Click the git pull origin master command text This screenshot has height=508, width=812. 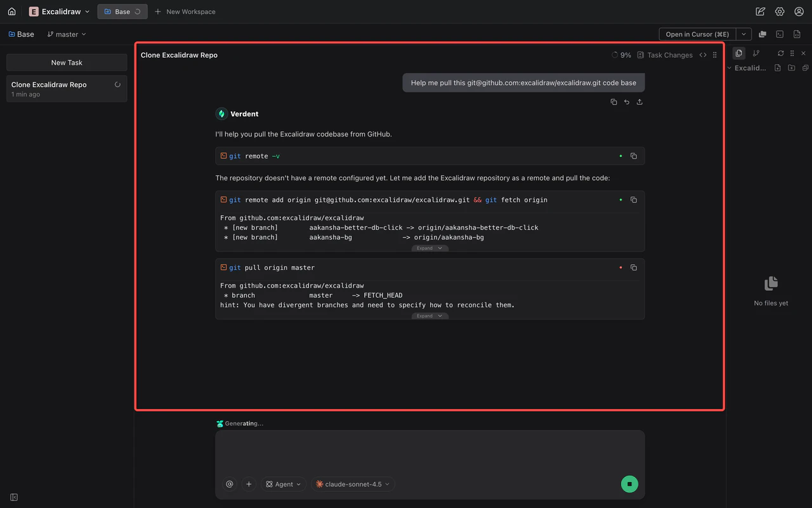click(272, 268)
